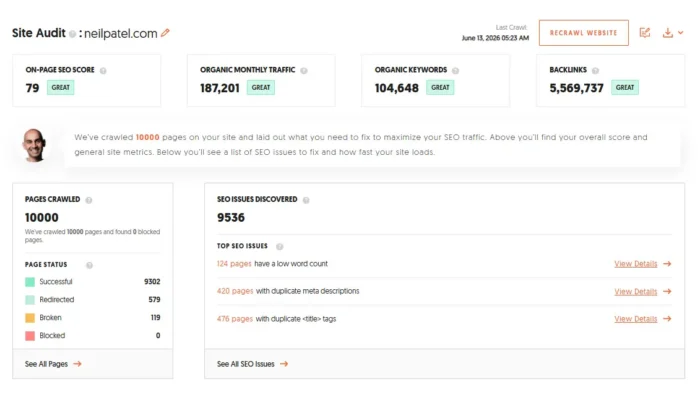Click the GREAT badge on Organic Keywords
The image size is (700, 397).
pos(440,88)
